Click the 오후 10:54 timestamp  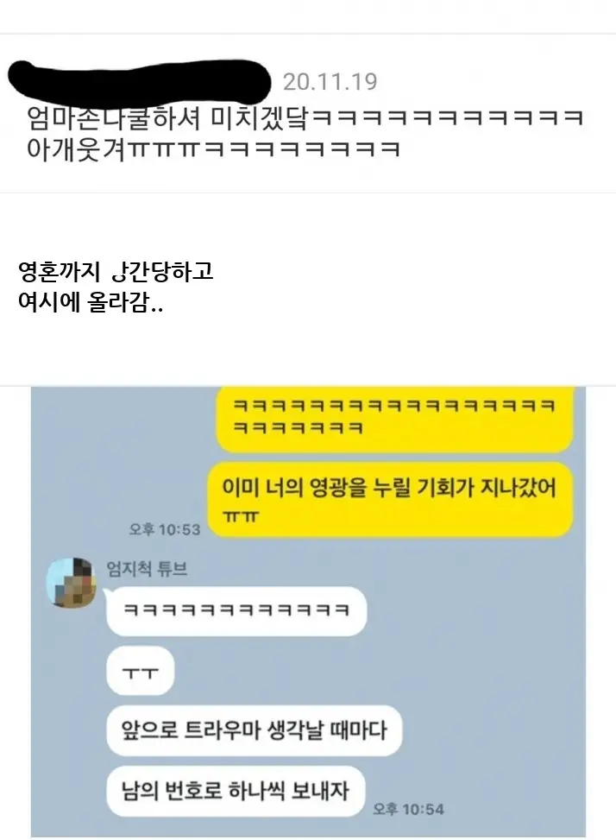[408, 809]
